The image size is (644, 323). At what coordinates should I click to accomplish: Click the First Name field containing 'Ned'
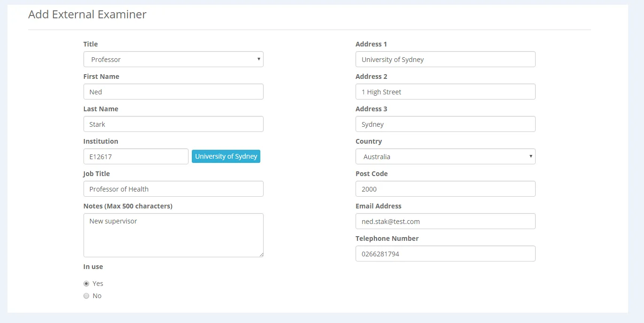(173, 91)
